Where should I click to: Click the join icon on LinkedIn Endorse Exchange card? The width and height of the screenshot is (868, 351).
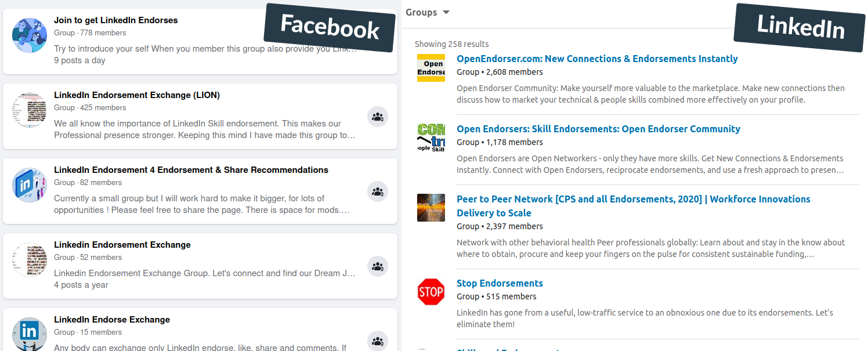378,341
